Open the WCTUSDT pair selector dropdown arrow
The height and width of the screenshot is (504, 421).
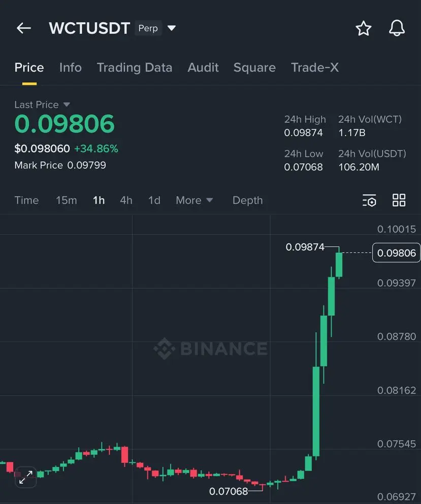click(x=172, y=28)
